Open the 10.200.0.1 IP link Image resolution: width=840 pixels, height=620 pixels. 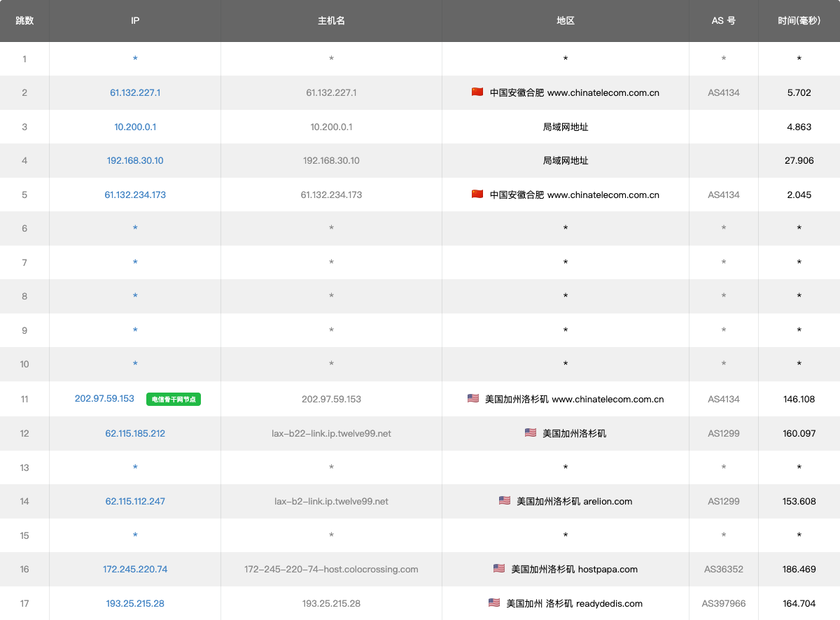pyautogui.click(x=135, y=127)
